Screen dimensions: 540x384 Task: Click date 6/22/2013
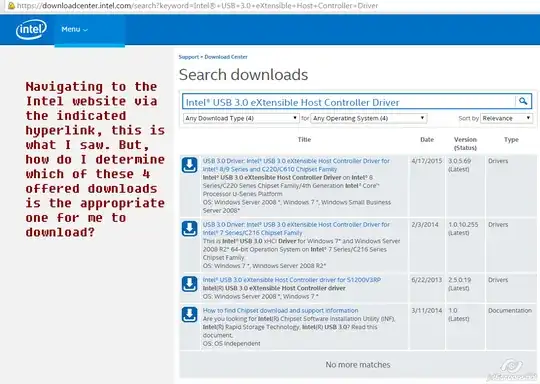[427, 280]
